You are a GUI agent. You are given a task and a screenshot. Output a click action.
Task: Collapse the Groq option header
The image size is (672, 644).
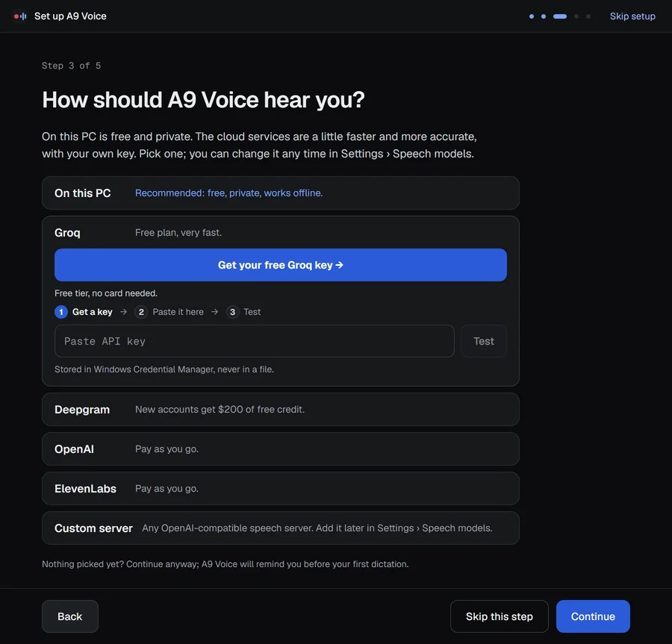pyautogui.click(x=281, y=233)
